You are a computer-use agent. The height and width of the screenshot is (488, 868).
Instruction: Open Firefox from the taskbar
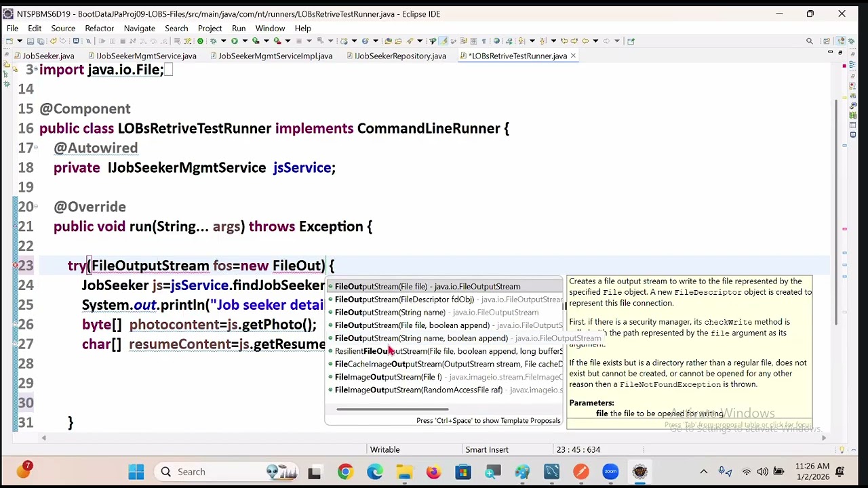click(433, 472)
